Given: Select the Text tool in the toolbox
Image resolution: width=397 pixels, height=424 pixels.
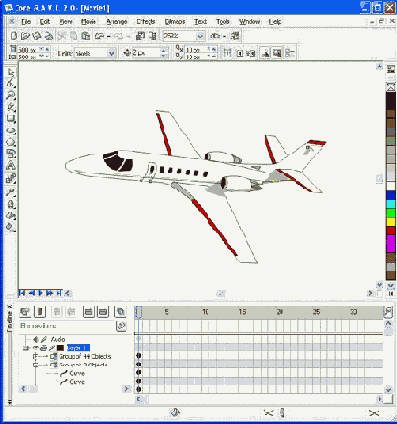Looking at the screenshot, I should (11, 166).
